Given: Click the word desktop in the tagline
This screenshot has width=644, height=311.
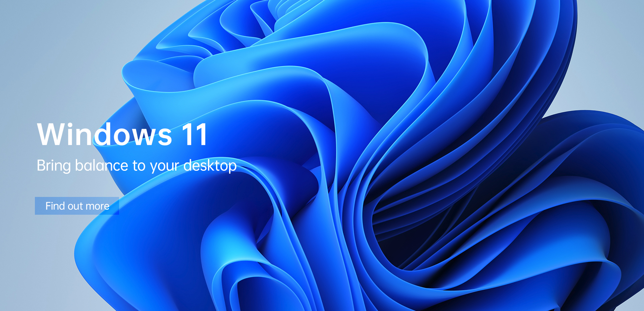Looking at the screenshot, I should 210,166.
